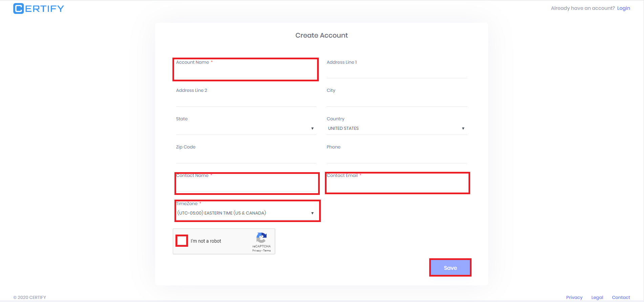
Task: Focus the Address Line 2 field
Action: (x=246, y=101)
